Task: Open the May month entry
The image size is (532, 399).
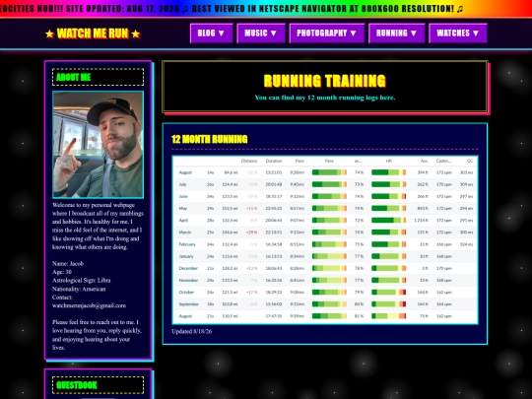Action: click(x=183, y=208)
